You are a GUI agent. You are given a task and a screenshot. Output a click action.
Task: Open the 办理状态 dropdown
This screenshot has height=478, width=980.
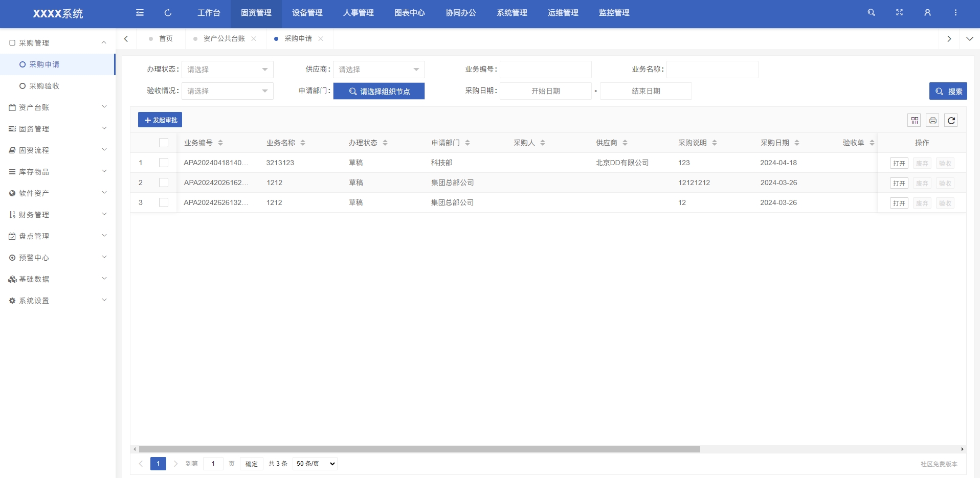(228, 70)
